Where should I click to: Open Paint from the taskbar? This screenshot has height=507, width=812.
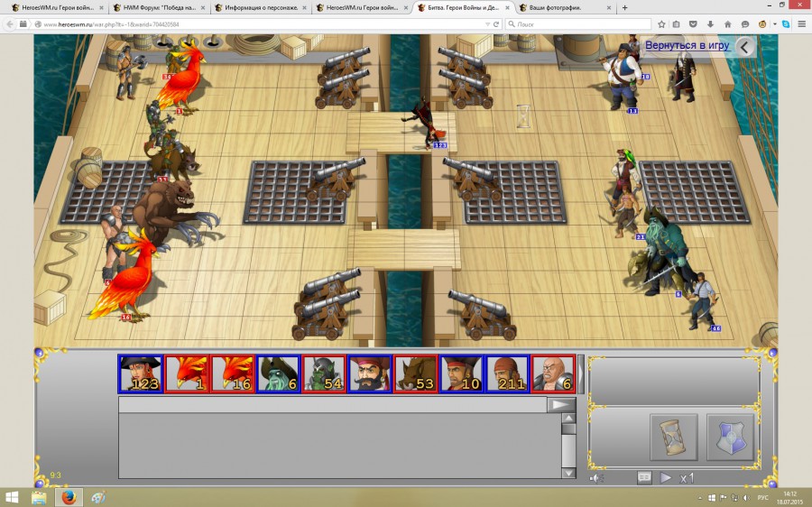(98, 498)
